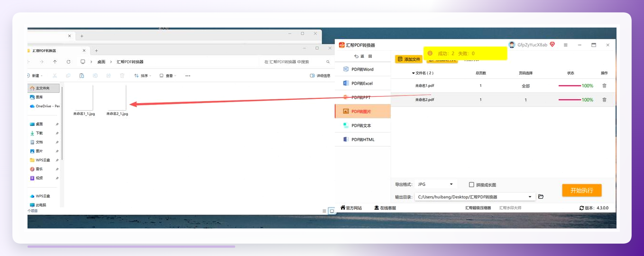Toggle the 详细信息 details pane
The height and width of the screenshot is (256, 644).
(x=320, y=76)
